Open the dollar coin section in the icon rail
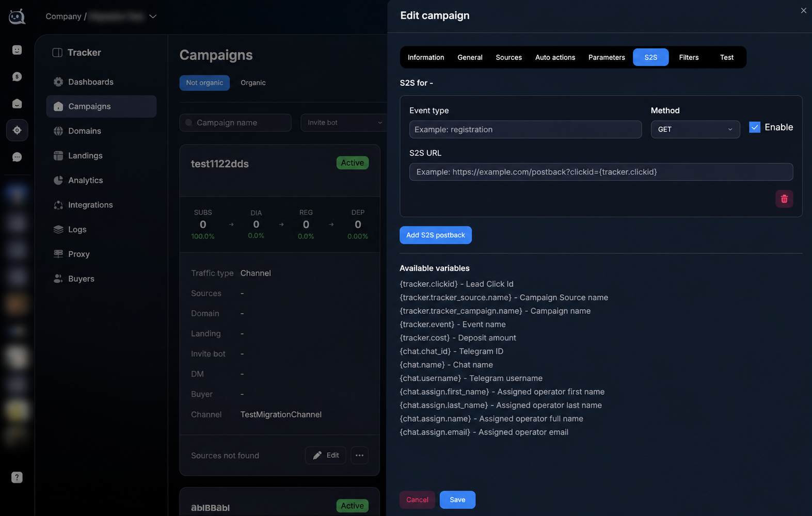 point(17,77)
